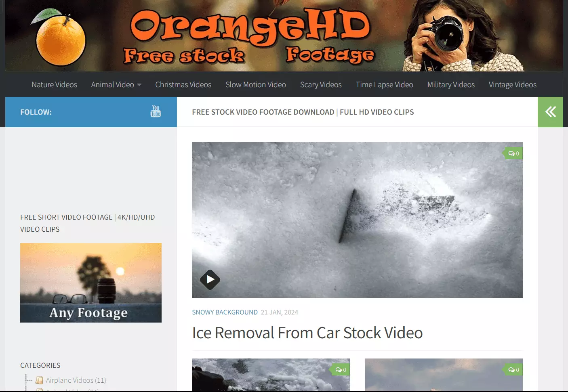
Task: Open Animal Video menu item
Action: (x=112, y=85)
